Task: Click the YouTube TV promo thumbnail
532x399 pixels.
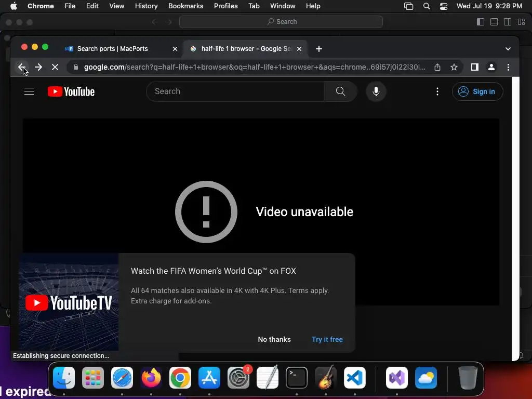Action: click(x=69, y=302)
